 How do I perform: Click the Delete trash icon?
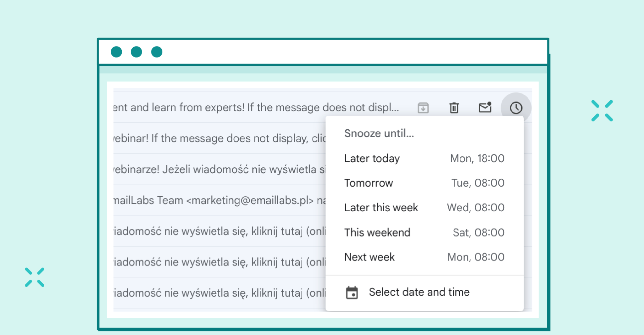tap(454, 108)
